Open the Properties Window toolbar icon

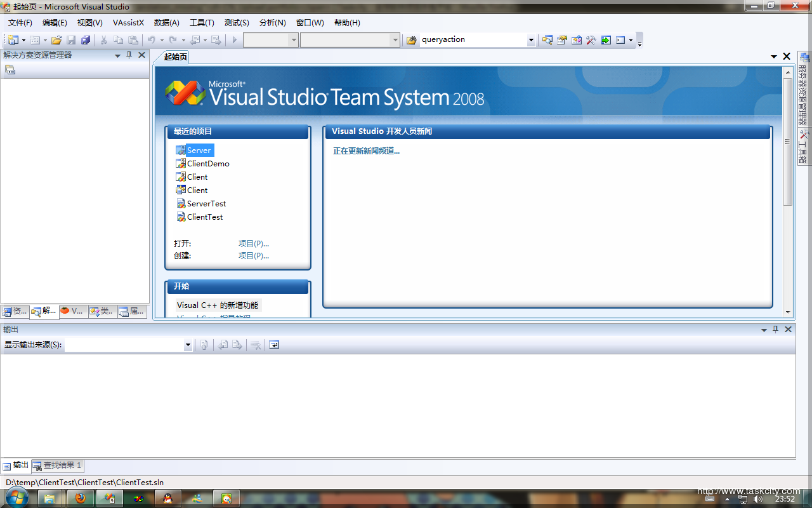pyautogui.click(x=562, y=40)
